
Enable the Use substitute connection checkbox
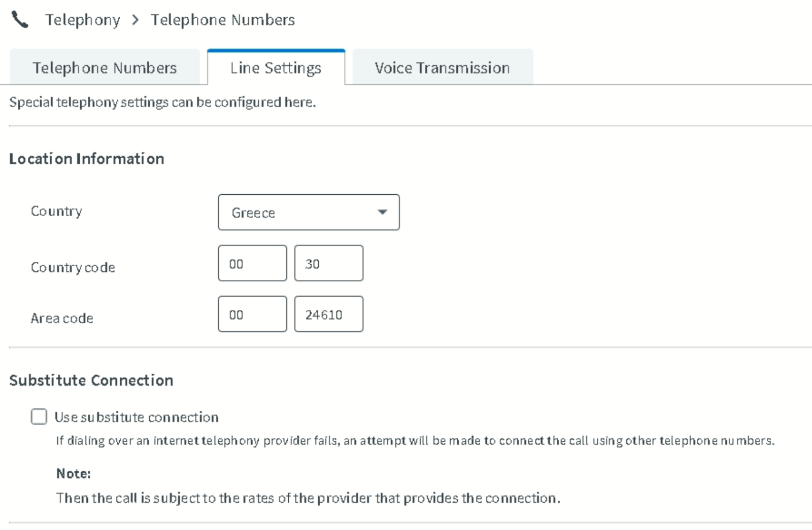[x=39, y=416]
